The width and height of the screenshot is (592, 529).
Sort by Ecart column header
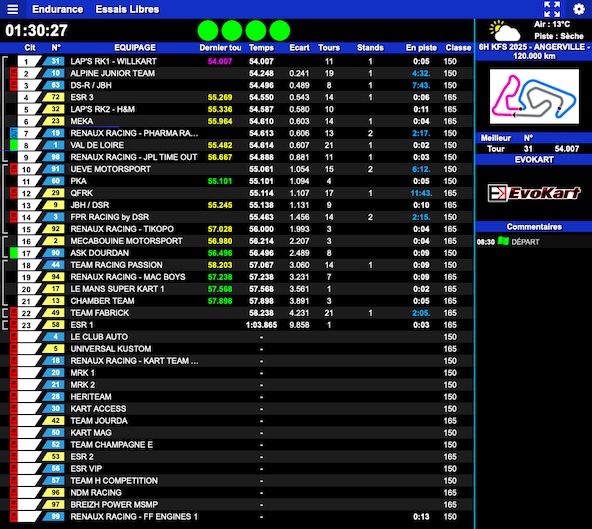299,48
